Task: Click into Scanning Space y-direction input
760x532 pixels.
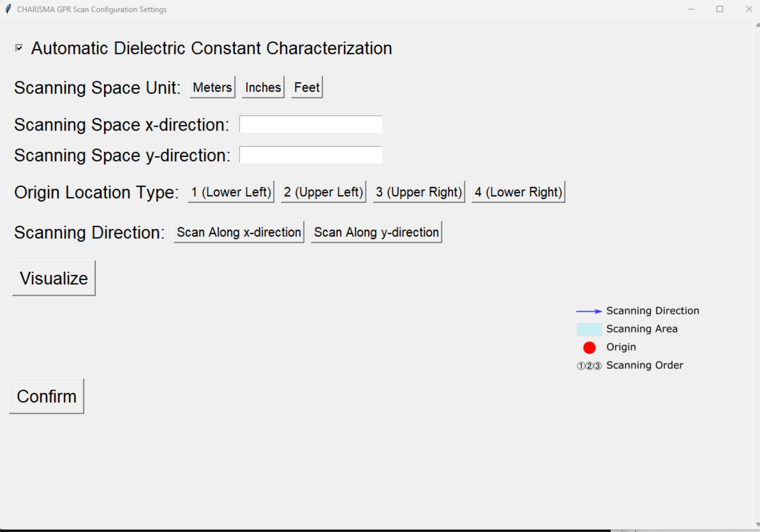Action: (x=311, y=155)
